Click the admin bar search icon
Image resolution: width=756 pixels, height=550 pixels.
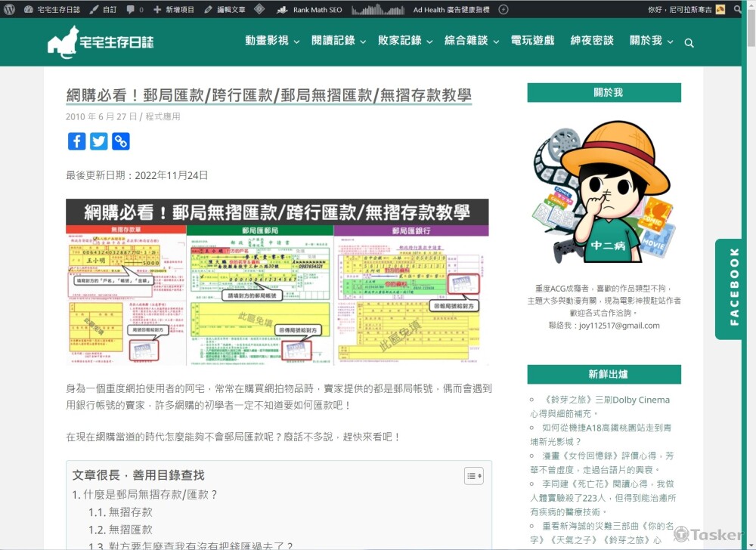coord(739,10)
